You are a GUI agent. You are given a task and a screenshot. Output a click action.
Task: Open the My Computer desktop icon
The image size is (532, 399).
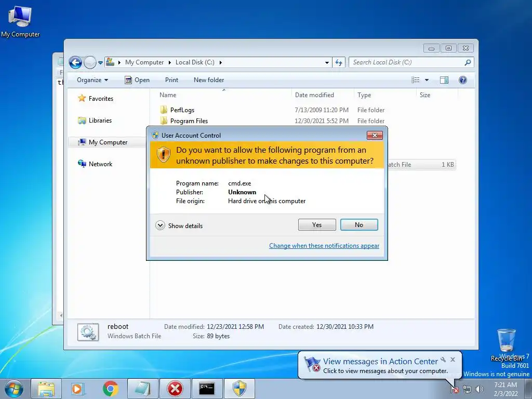(x=20, y=21)
